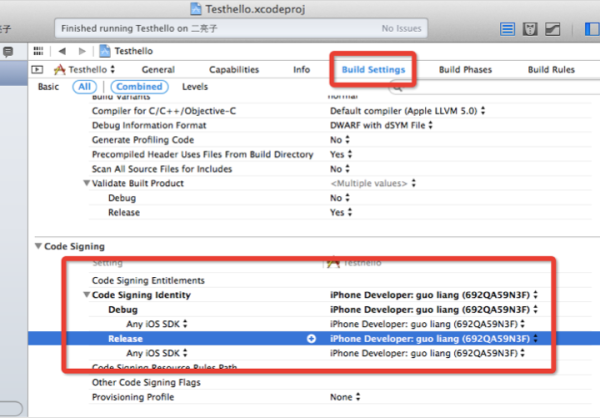Select the Scan All Source Files label
Image resolution: width=600 pixels, height=418 pixels.
click(162, 169)
